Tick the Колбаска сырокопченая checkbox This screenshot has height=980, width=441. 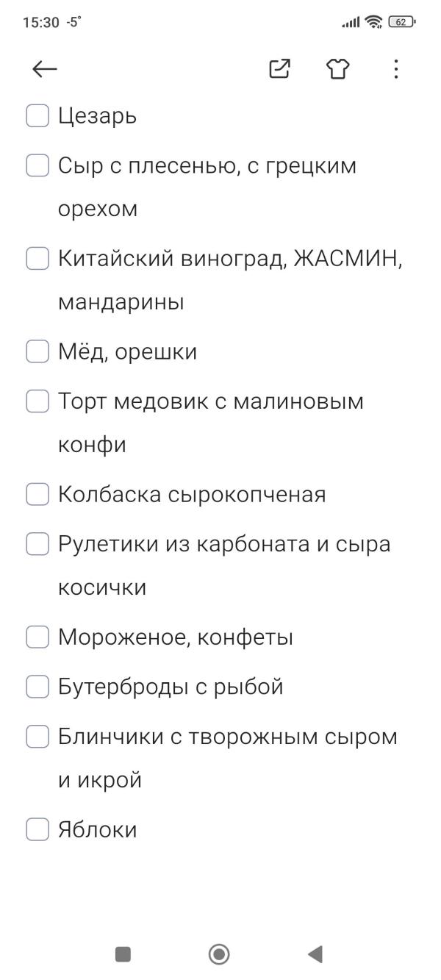click(37, 494)
